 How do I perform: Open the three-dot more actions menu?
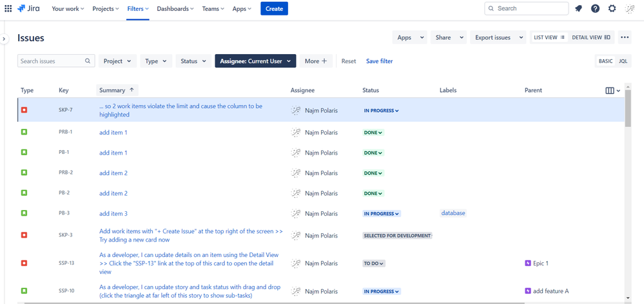click(625, 37)
